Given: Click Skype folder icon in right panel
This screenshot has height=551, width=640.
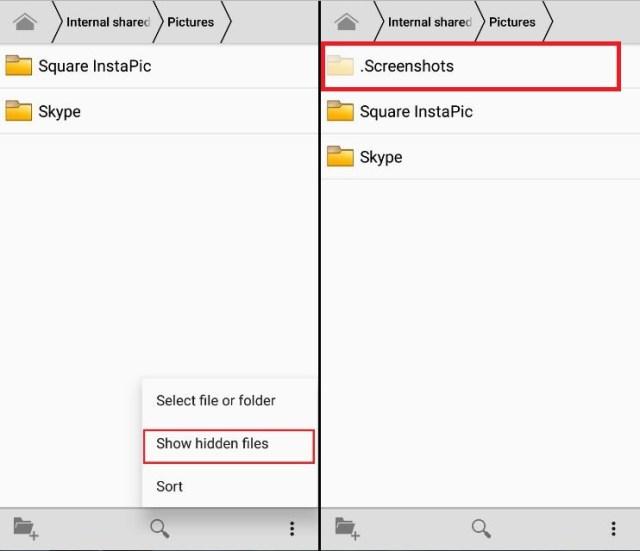Looking at the screenshot, I should click(x=340, y=156).
